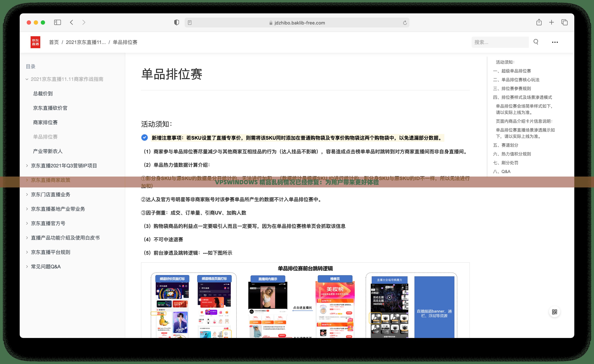Open 商家排位赛 page in sidebar
Screen dimensions: 594x364
click(45, 122)
